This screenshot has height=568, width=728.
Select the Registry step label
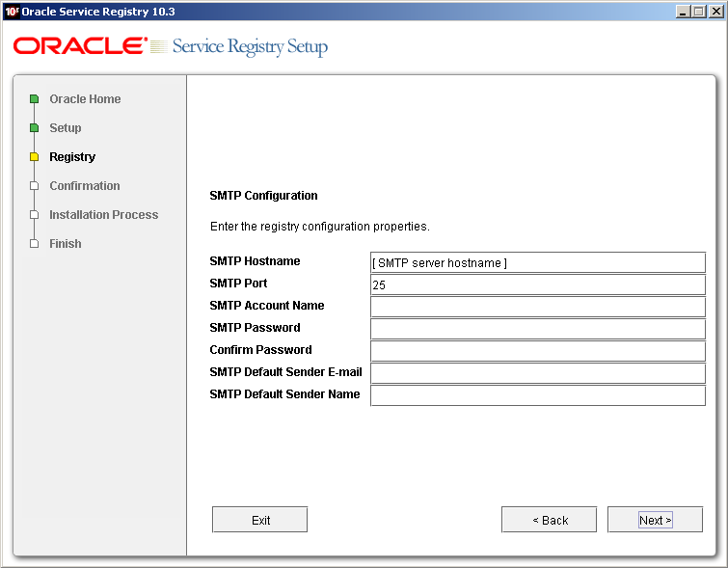(x=72, y=157)
